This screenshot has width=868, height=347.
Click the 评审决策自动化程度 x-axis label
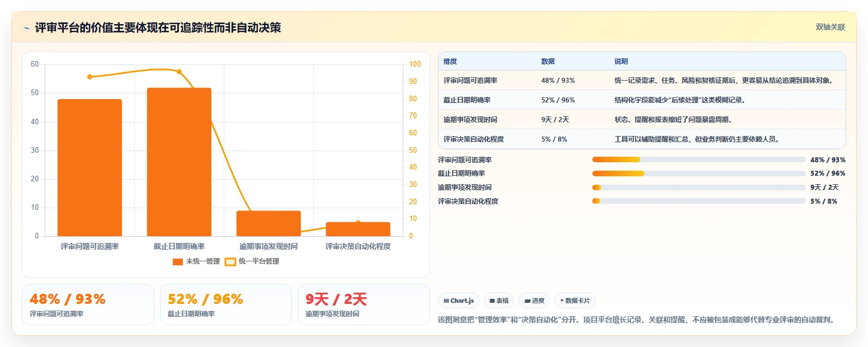click(x=358, y=246)
